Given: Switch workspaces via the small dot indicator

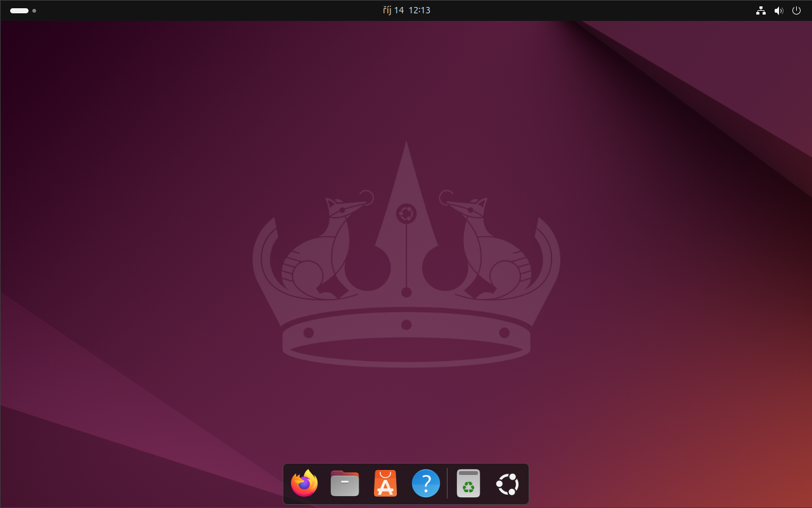Looking at the screenshot, I should pos(34,11).
